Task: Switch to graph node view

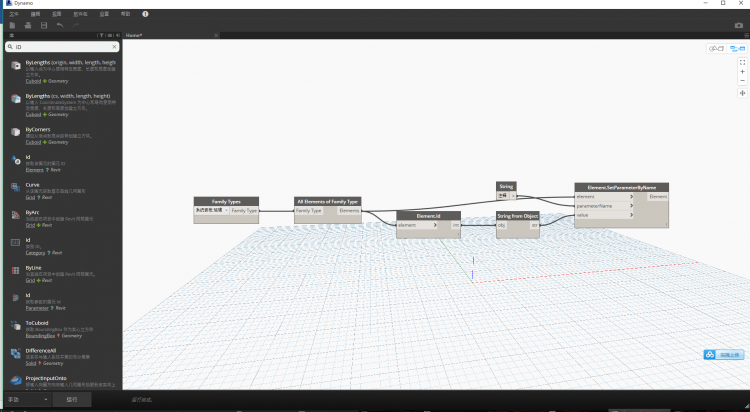Action: point(737,48)
